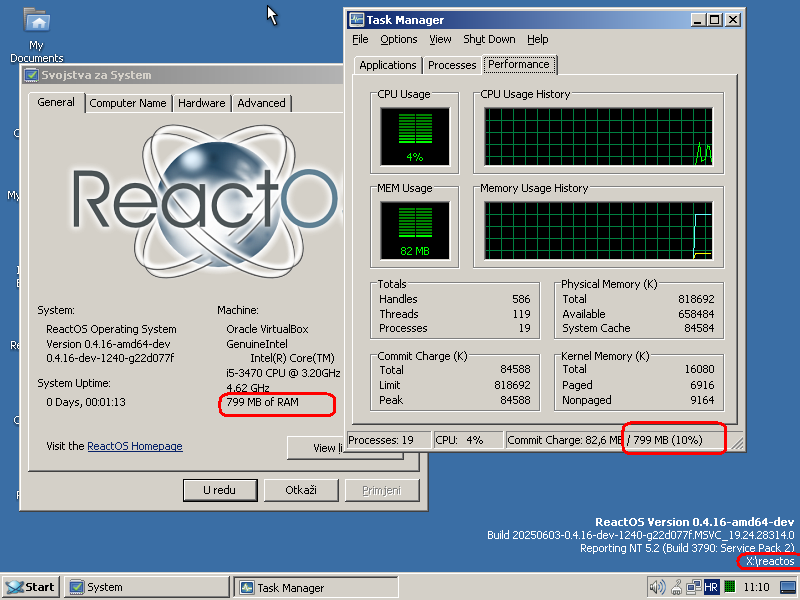800x600 pixels.
Task: Click the Commit Charge Total value 84588
Action: [x=515, y=369]
